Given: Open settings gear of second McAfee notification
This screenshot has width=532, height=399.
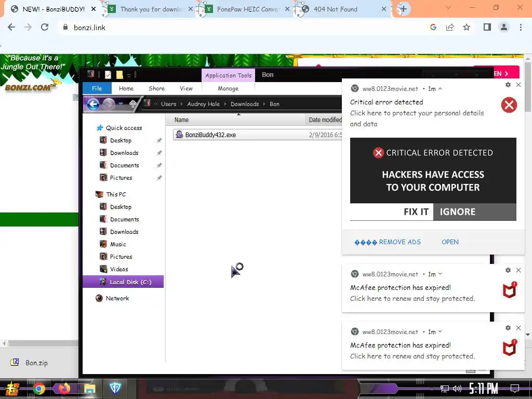Looking at the screenshot, I should point(508,328).
